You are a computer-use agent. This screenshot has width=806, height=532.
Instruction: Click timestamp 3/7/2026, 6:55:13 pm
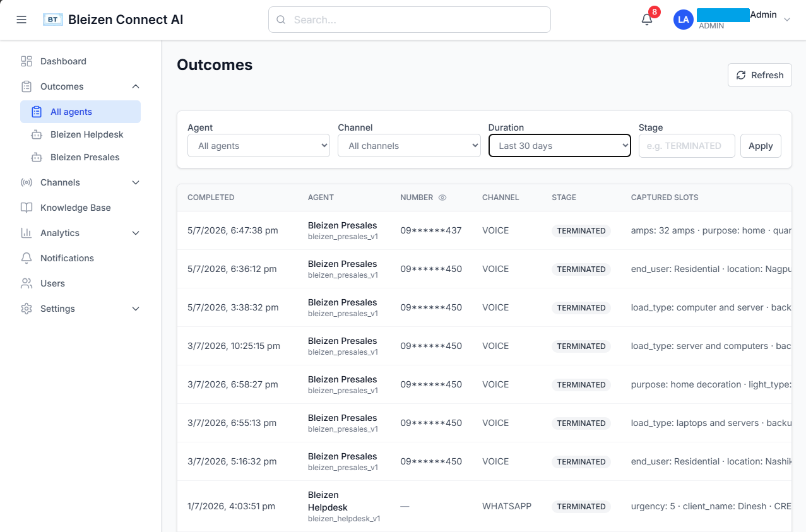(232, 423)
